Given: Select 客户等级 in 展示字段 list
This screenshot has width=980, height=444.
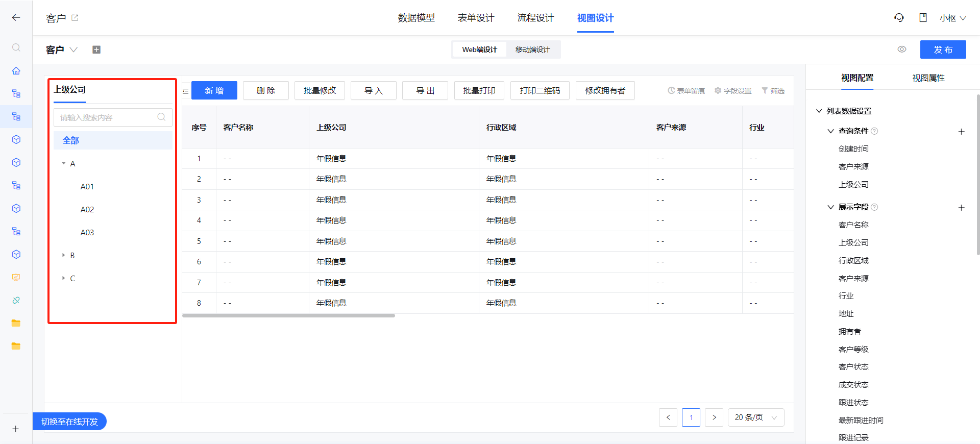Looking at the screenshot, I should pos(853,349).
